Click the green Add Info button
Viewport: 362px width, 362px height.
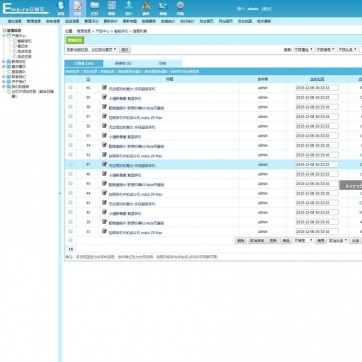[75, 40]
